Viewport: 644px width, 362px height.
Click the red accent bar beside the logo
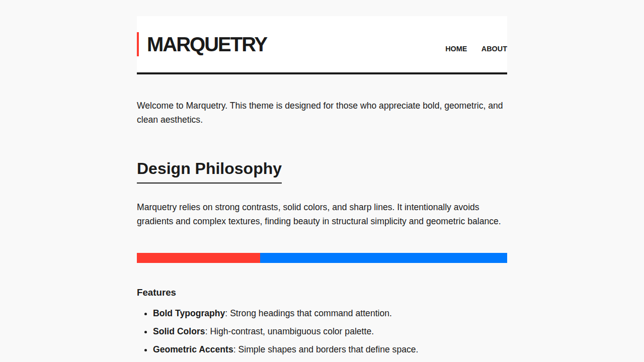(138, 44)
